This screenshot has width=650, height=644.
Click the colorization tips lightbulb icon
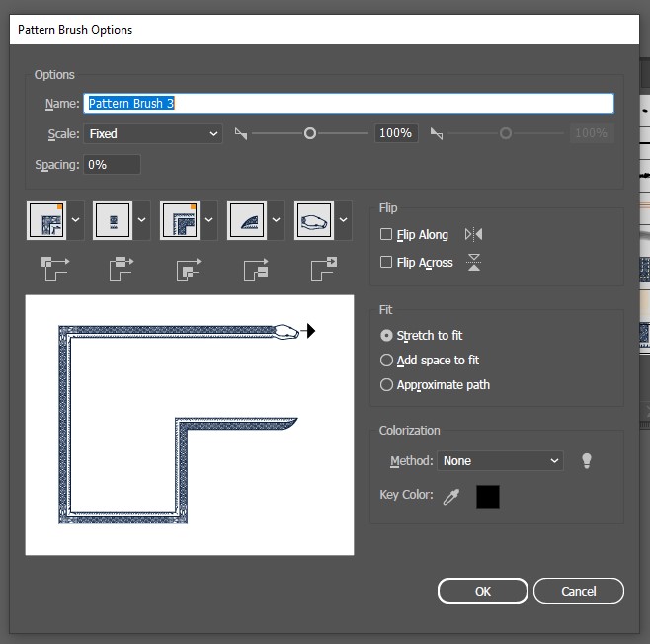[x=587, y=461]
